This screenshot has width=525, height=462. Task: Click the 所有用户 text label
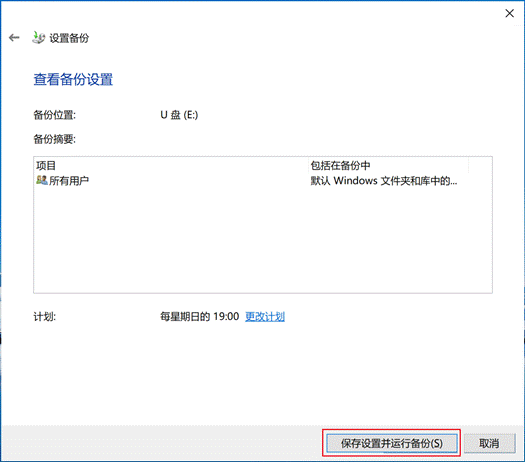[x=69, y=181]
